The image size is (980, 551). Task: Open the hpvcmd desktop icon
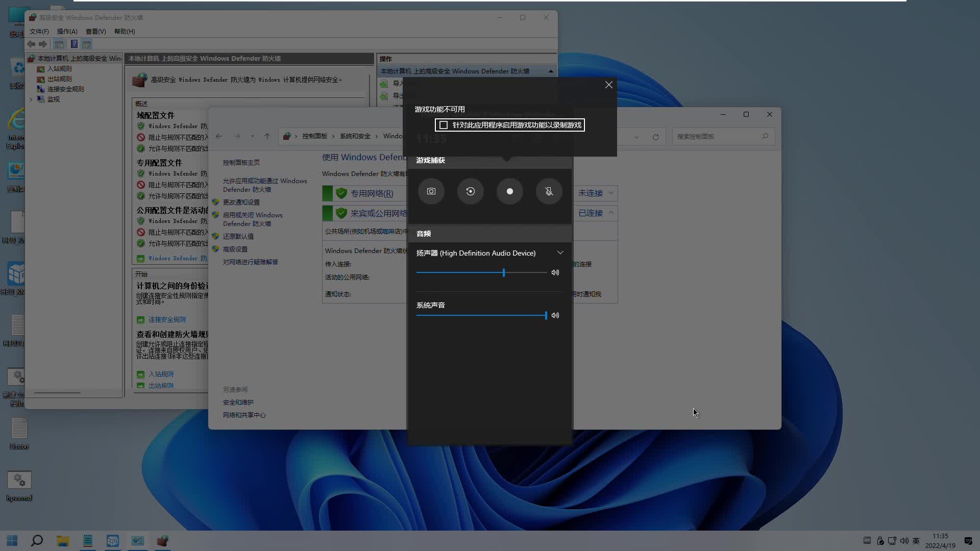tap(19, 486)
